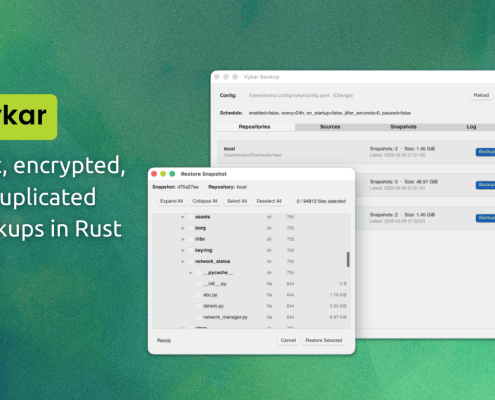This screenshot has width=495, height=400.
Task: Click the network_manager.py file name
Action: (x=225, y=317)
